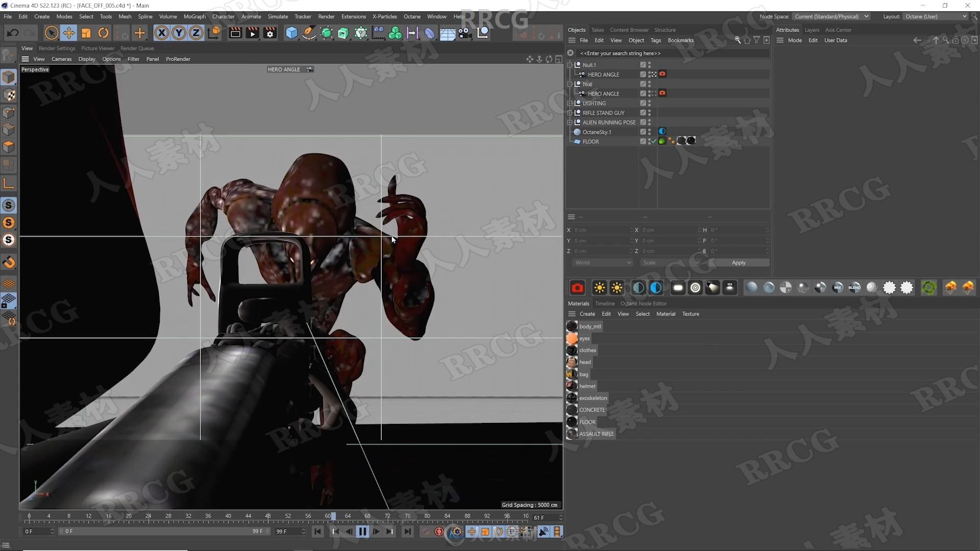This screenshot has height=551, width=980.
Task: Click the Octane Node Editor tab
Action: tap(643, 303)
